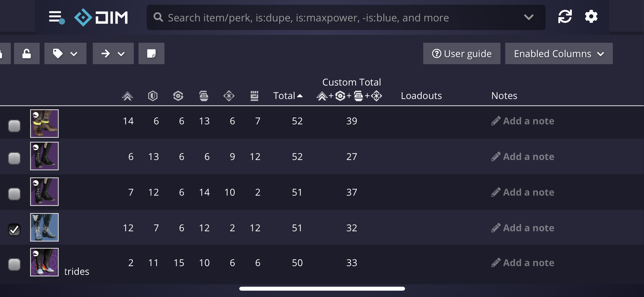The height and width of the screenshot is (297, 644).
Task: Click the DIM logo icon
Action: pyautogui.click(x=83, y=17)
